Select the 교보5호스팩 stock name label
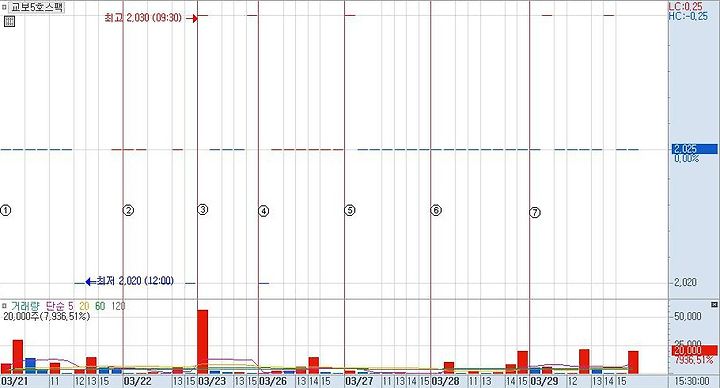This screenshot has width=720, height=388. coord(37,7)
